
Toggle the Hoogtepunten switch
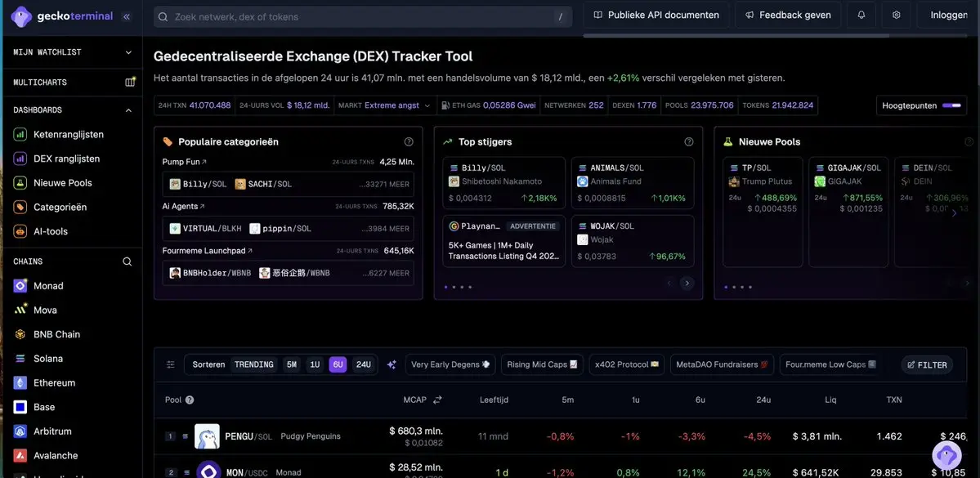pyautogui.click(x=951, y=105)
